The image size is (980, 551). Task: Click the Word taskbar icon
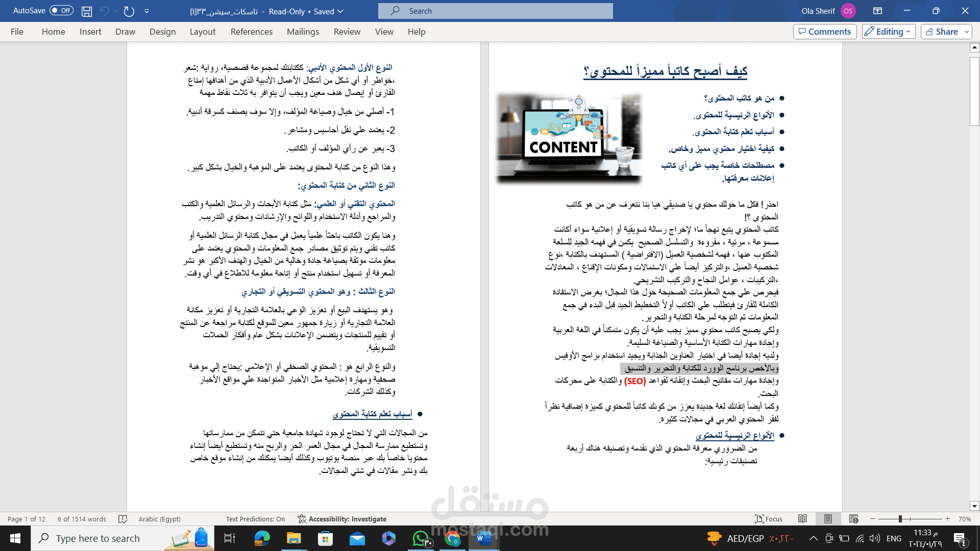483,538
